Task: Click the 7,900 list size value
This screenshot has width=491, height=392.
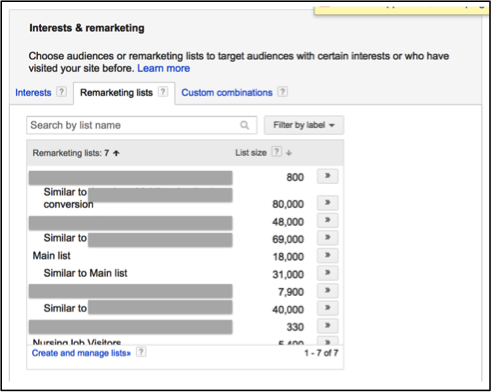Action: [x=291, y=292]
